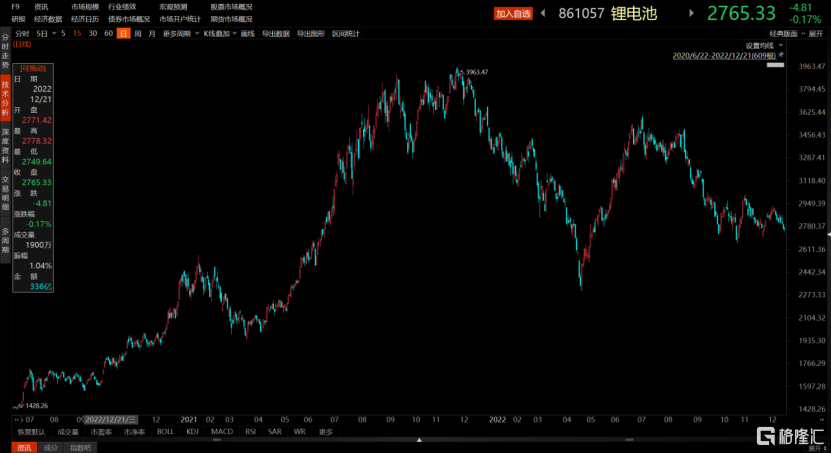
Task: Open the 深度资料 side tab
Action: point(5,146)
